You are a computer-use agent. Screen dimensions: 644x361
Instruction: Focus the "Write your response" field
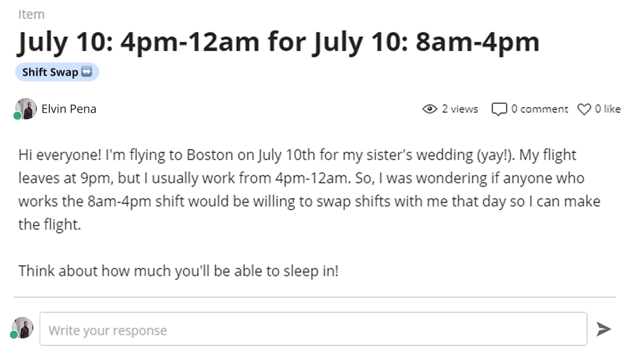pyautogui.click(x=314, y=329)
